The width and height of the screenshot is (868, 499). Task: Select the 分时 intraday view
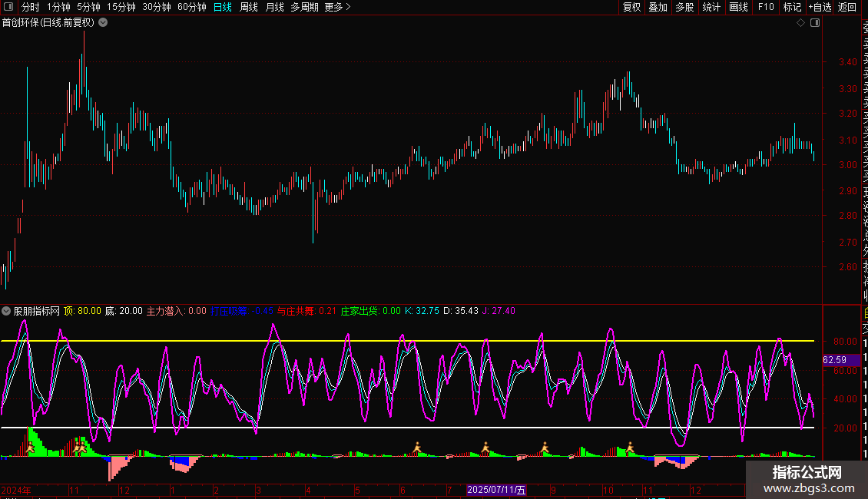point(31,7)
